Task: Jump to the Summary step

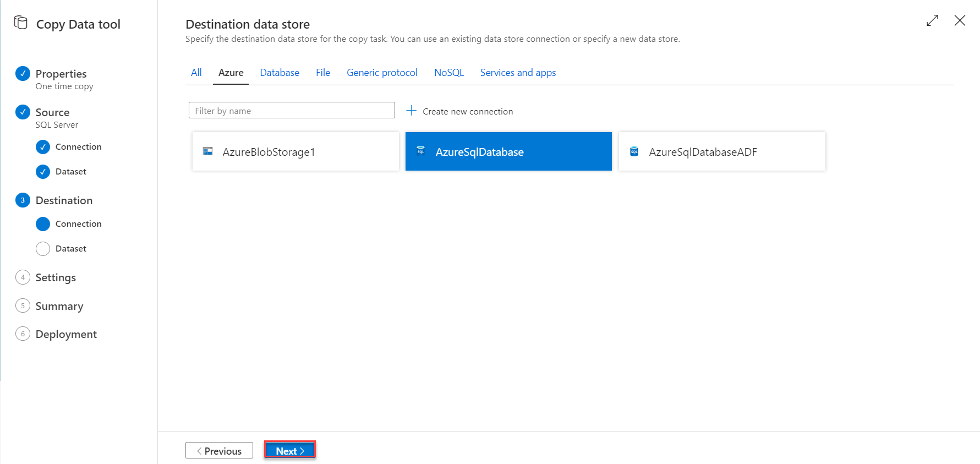Action: pos(59,306)
